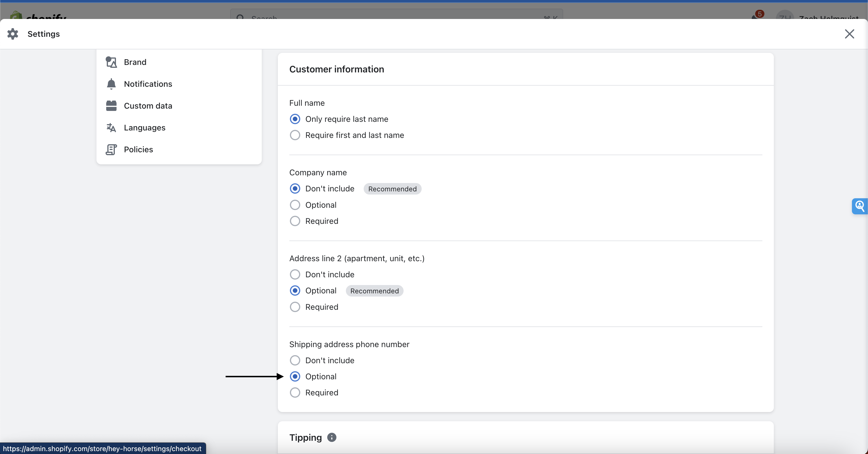This screenshot has width=868, height=454.
Task: Click the Notifications bell icon
Action: tap(111, 84)
